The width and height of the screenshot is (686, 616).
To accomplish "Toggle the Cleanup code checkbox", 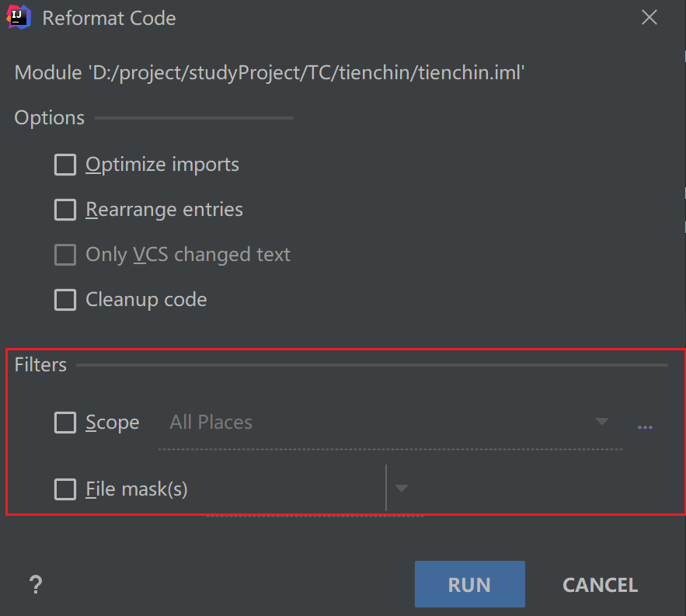I will click(65, 300).
